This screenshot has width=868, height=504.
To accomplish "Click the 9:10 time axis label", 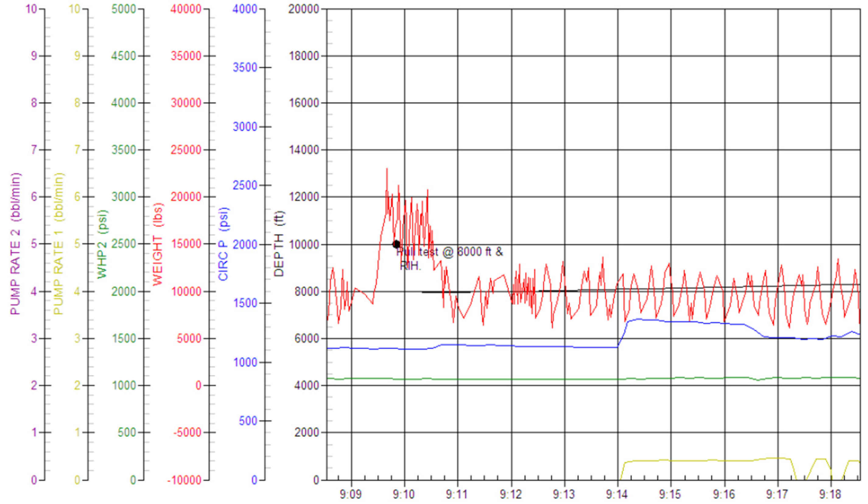I will pyautogui.click(x=404, y=494).
